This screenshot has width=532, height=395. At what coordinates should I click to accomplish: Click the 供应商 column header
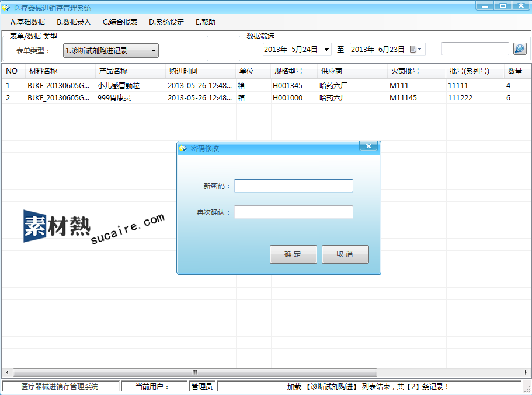(x=353, y=71)
